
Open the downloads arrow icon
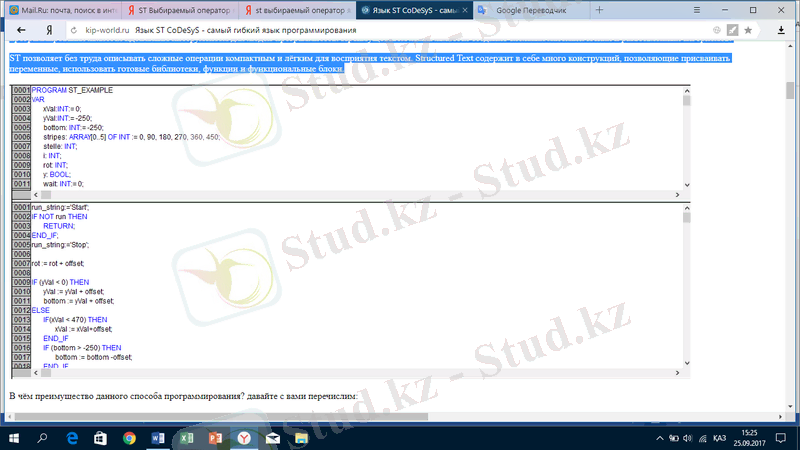click(x=781, y=30)
